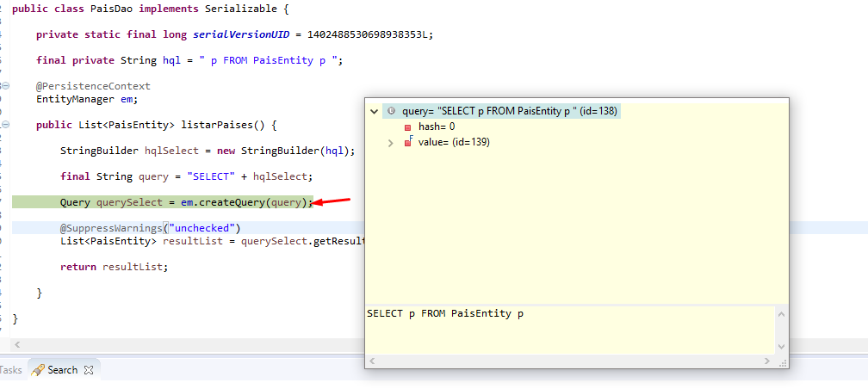Click the editor horizontal scroll left arrow
868x389 pixels.
[x=17, y=344]
